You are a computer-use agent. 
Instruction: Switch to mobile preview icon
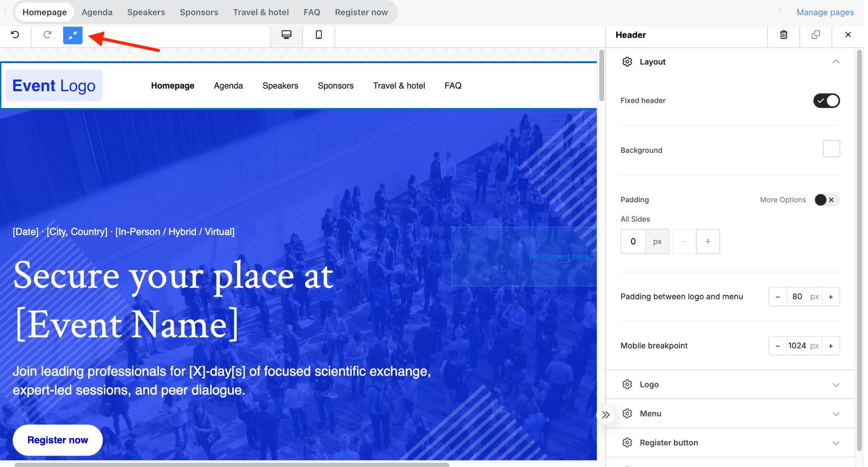(319, 35)
